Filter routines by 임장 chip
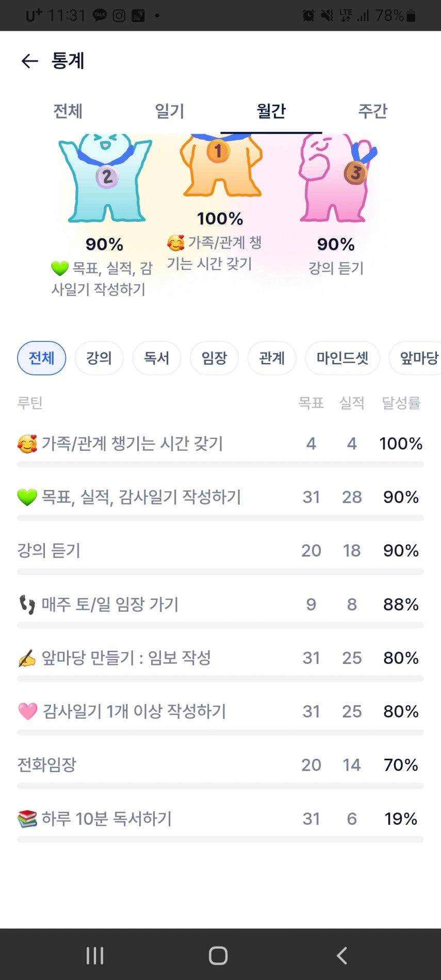The image size is (441, 980). point(214,358)
